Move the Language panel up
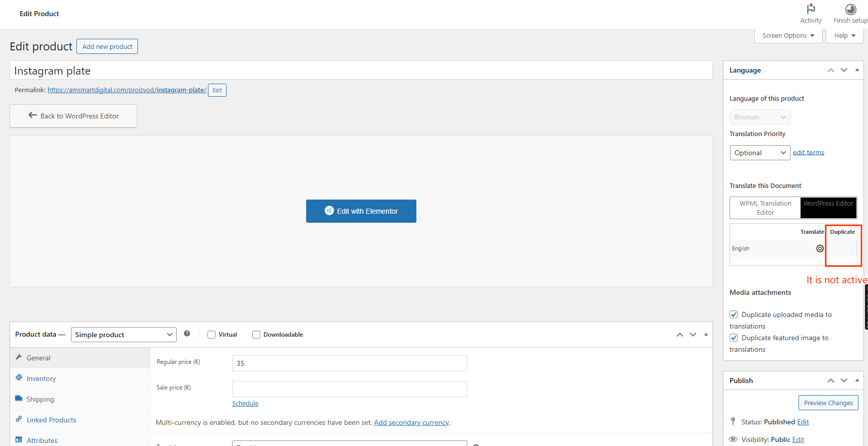 (831, 70)
